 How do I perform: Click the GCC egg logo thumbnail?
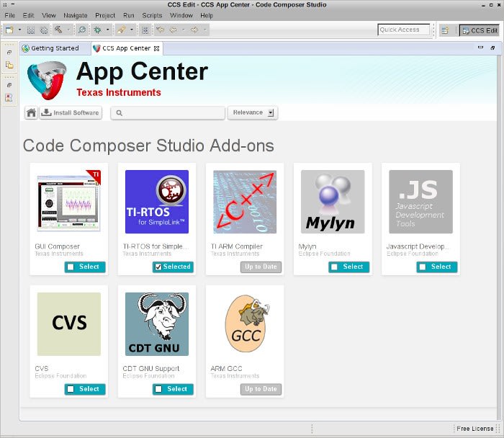pos(247,323)
